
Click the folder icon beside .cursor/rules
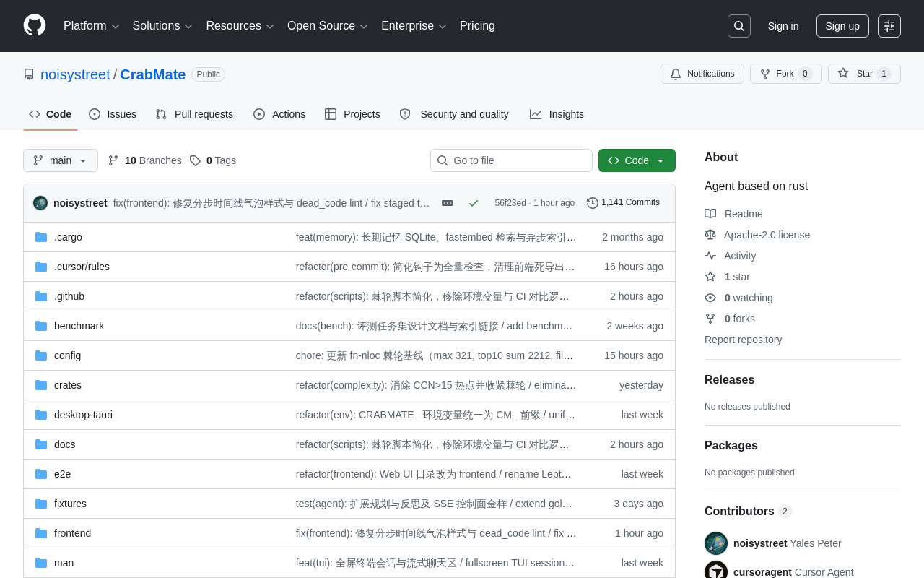coord(41,267)
